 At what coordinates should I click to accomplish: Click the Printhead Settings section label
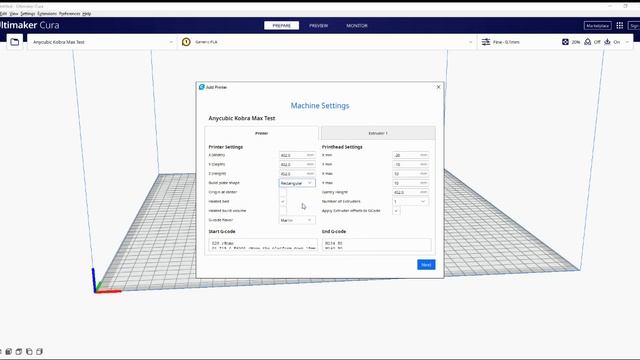[x=342, y=147]
